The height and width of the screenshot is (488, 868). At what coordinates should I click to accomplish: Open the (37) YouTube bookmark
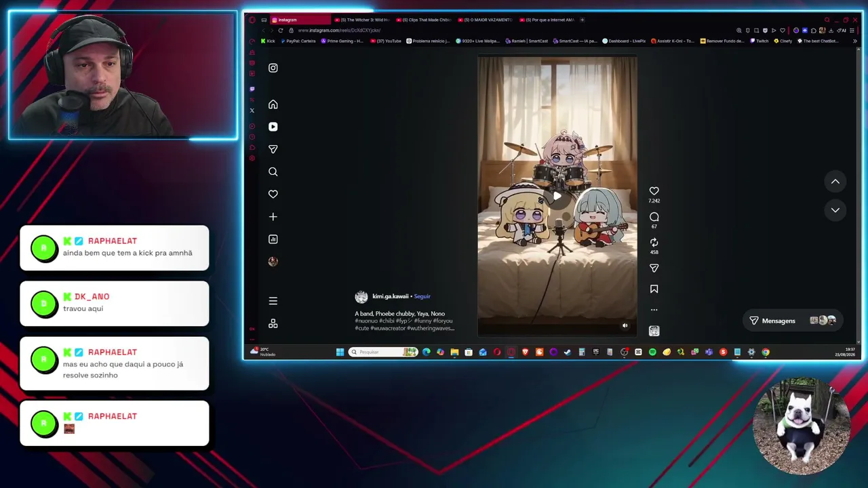tap(384, 41)
